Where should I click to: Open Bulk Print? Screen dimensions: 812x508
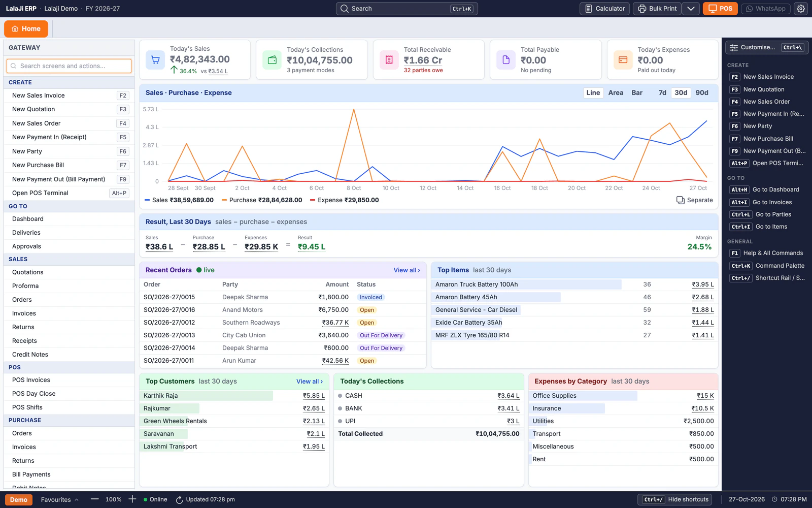coord(657,9)
